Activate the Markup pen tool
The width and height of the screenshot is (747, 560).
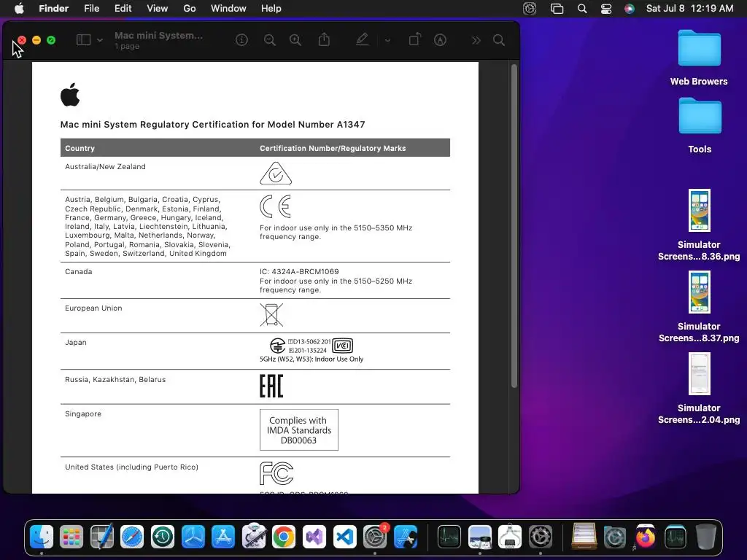pyautogui.click(x=362, y=39)
